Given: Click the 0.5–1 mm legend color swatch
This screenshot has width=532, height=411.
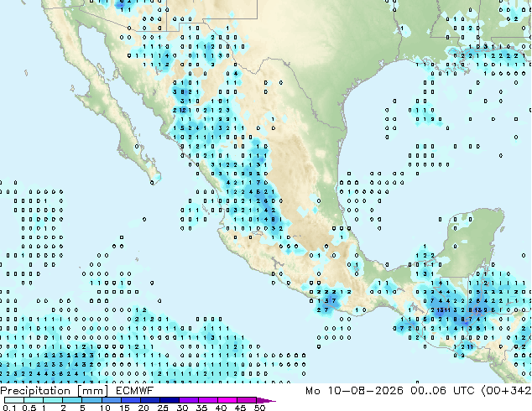Looking at the screenshot, I should coord(34,400).
